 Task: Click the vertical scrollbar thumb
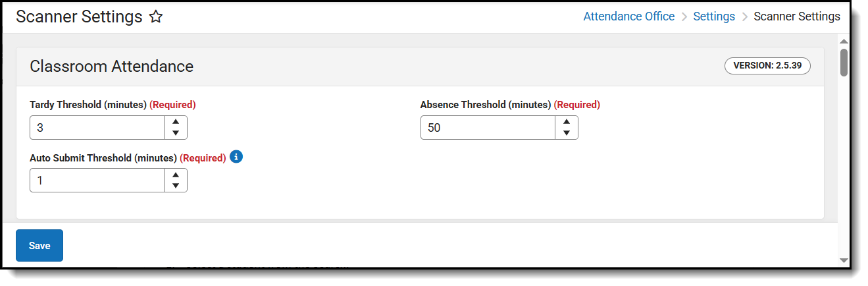coord(844,63)
